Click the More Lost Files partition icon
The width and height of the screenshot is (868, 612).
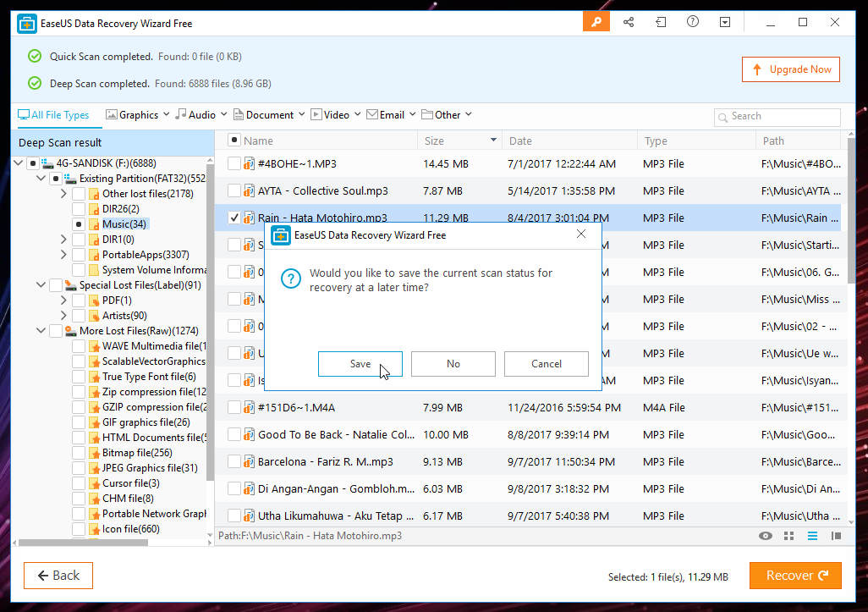[70, 331]
